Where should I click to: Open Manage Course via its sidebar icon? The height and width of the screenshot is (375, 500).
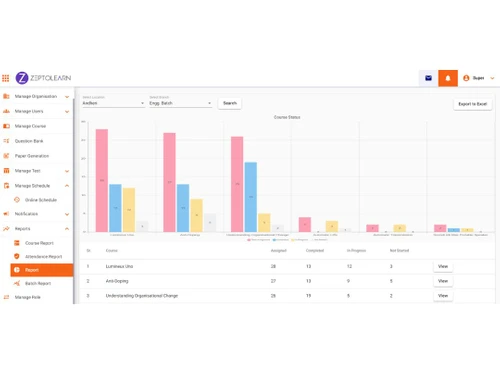click(6, 126)
